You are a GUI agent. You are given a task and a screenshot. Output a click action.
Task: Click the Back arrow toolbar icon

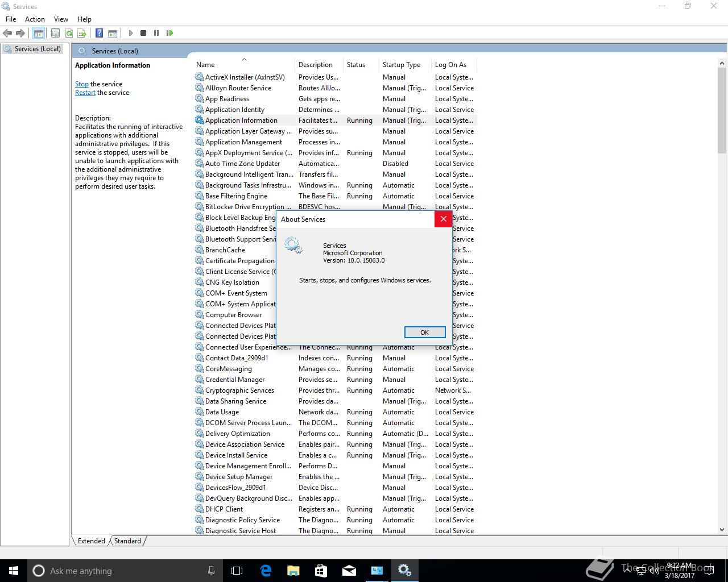7,33
